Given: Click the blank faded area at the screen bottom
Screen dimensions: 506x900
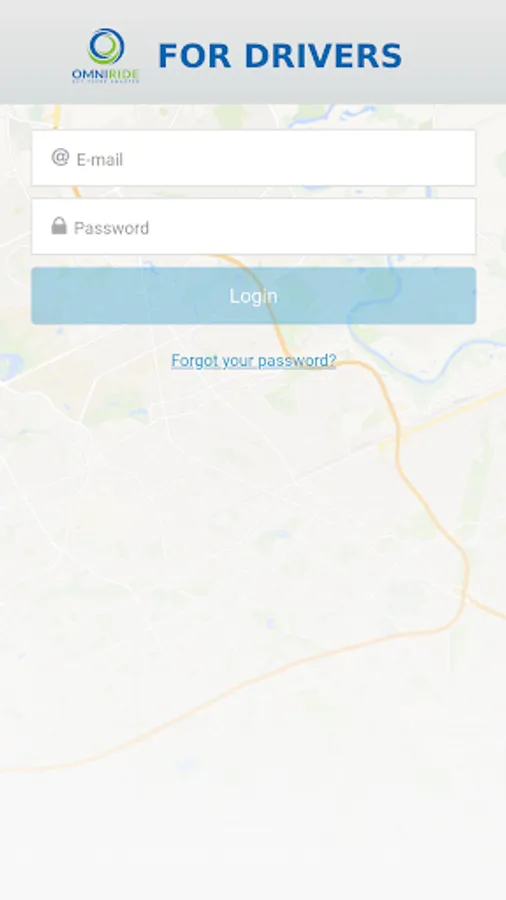Looking at the screenshot, I should tap(253, 844).
